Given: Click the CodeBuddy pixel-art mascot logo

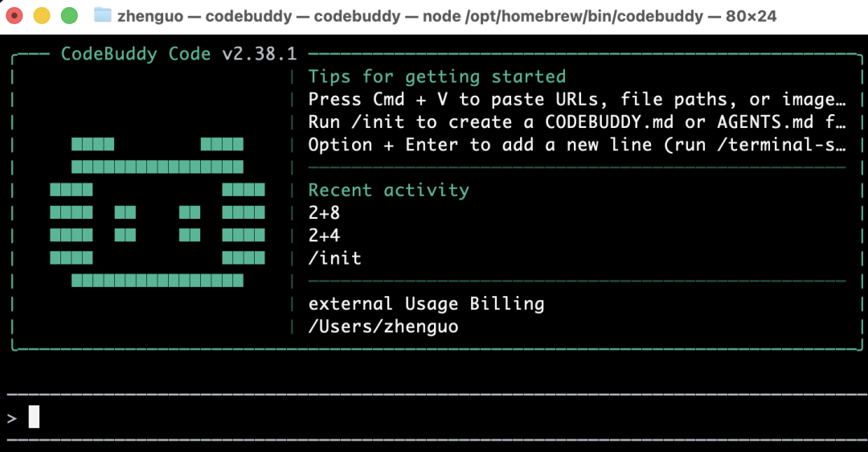Looking at the screenshot, I should click(157, 212).
